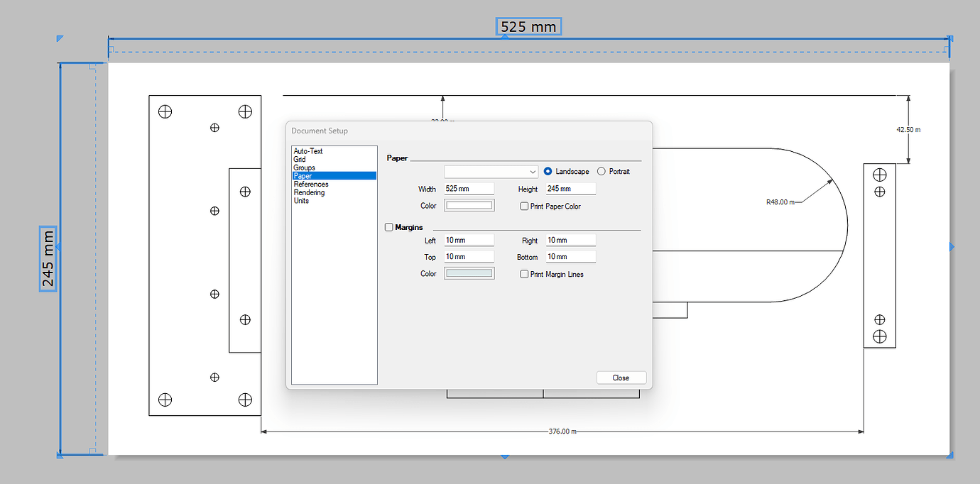The image size is (980, 484).
Task: Check the Print Margin Lines option
Action: click(x=523, y=274)
